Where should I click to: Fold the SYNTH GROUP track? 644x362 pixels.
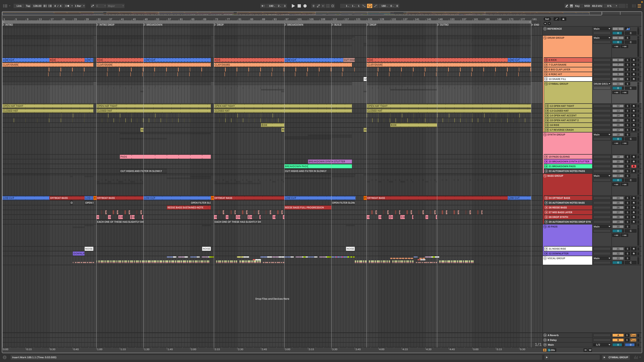[545, 135]
